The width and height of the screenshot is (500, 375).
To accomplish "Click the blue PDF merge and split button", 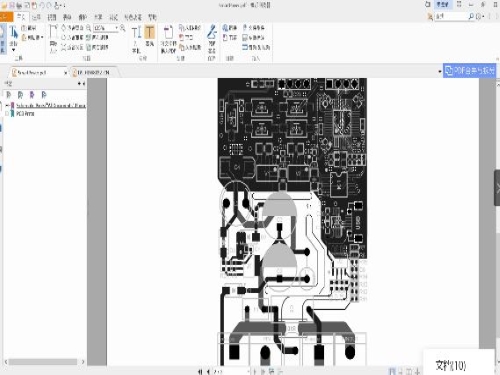I will (x=469, y=71).
